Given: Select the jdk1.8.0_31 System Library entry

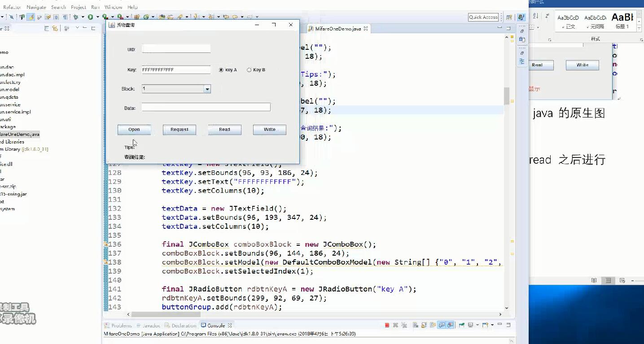Looking at the screenshot, I should coord(24,149).
